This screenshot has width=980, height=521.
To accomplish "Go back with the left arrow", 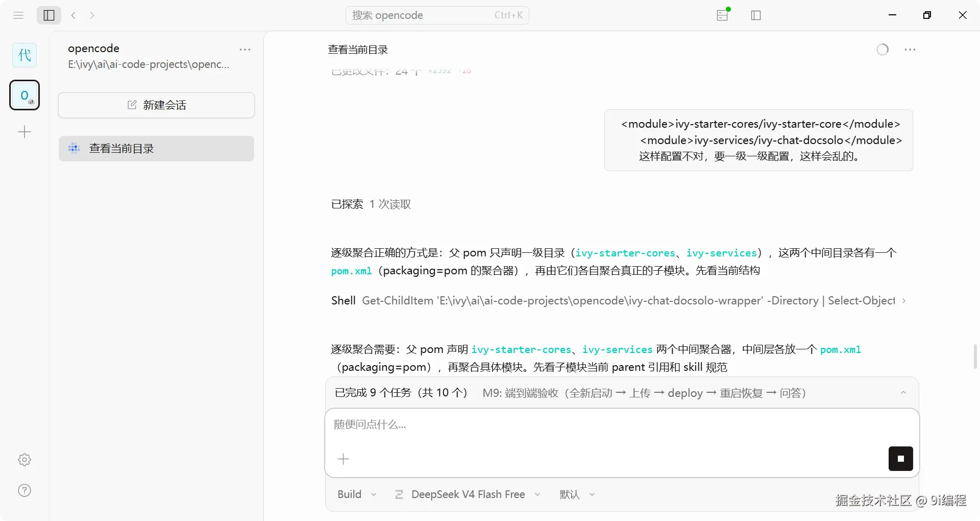I will point(73,15).
